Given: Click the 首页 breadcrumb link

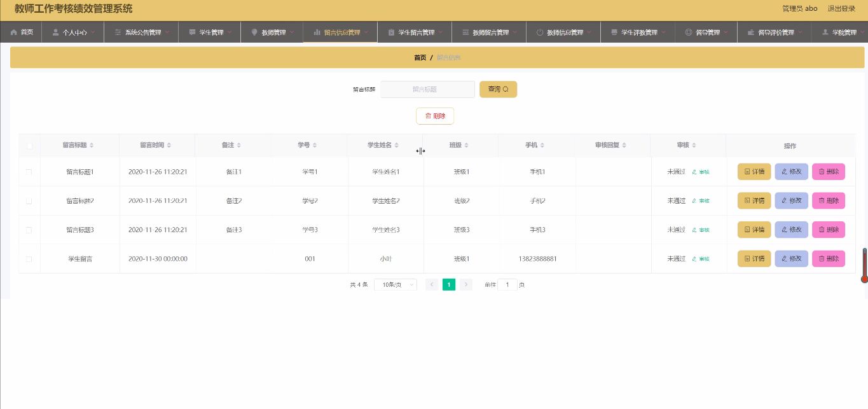Looking at the screenshot, I should pyautogui.click(x=420, y=57).
